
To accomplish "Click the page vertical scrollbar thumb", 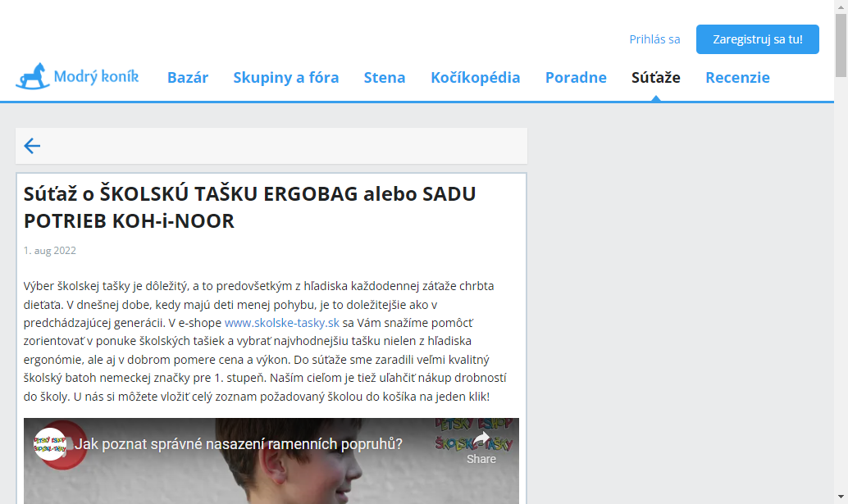I will [x=841, y=45].
